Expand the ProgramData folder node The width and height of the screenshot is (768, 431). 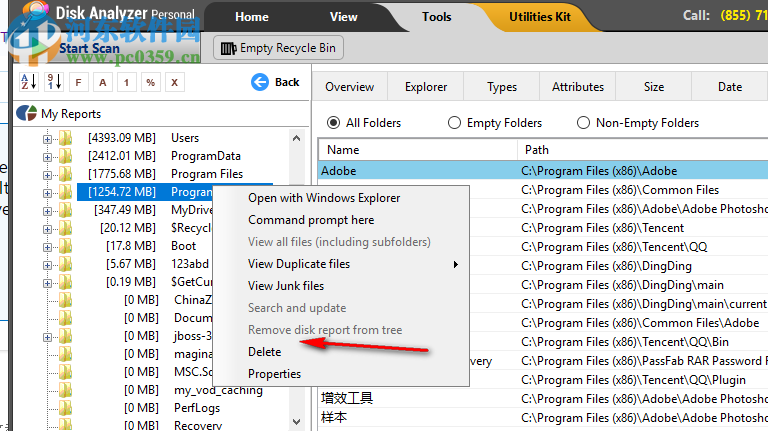48,157
